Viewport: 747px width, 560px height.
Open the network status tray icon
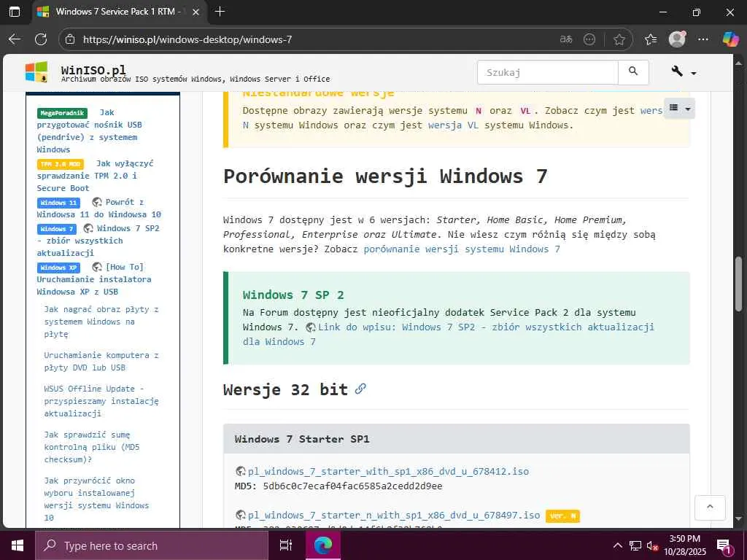pyautogui.click(x=635, y=545)
